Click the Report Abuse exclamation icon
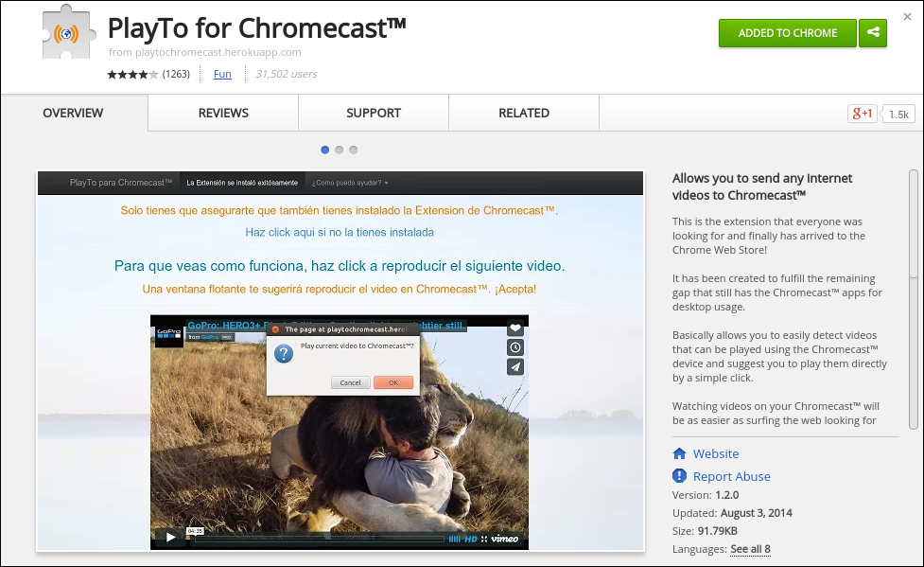The height and width of the screenshot is (567, 924). point(679,475)
